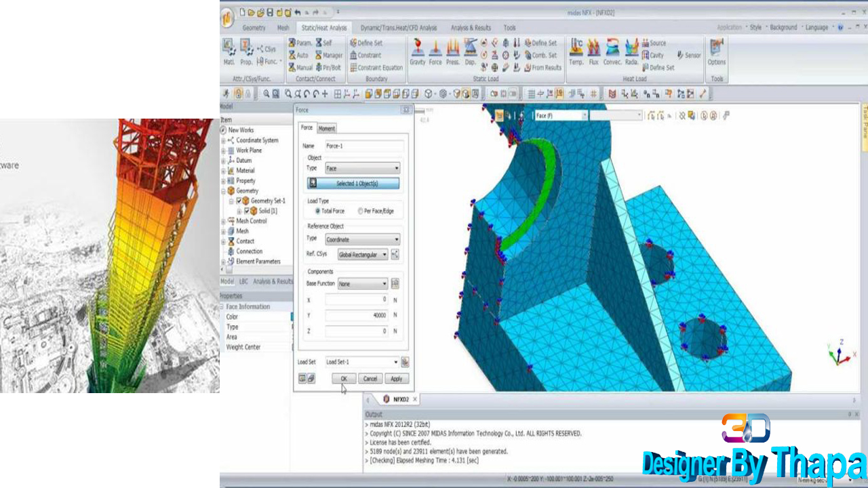The height and width of the screenshot is (488, 868).
Task: Click the Sensor tool in Heat Load
Action: coord(689,55)
